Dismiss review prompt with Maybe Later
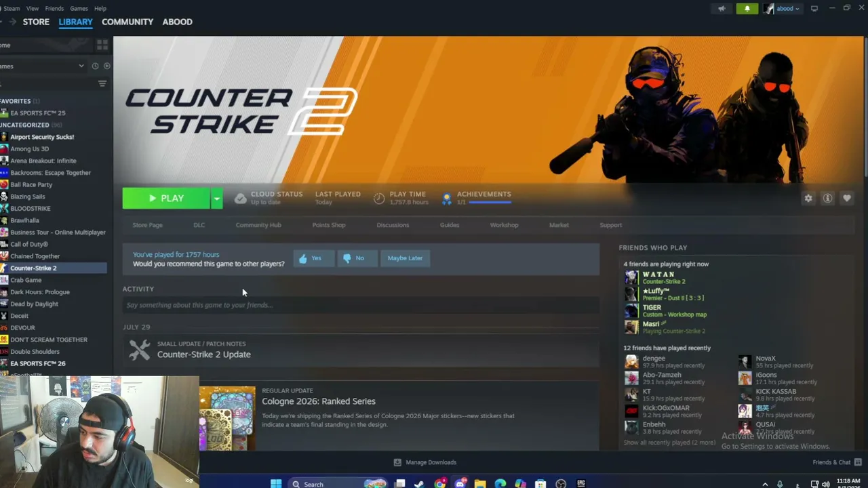868x488 pixels. (405, 258)
